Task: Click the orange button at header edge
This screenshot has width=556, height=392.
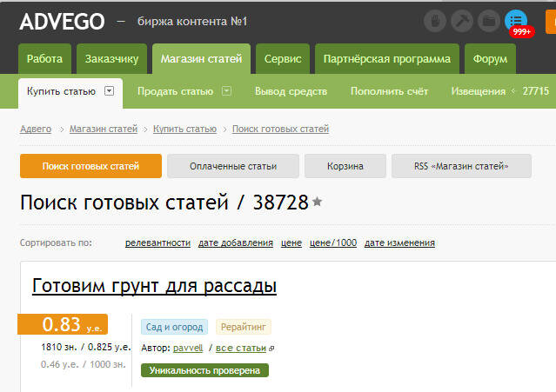Action: 551,22
